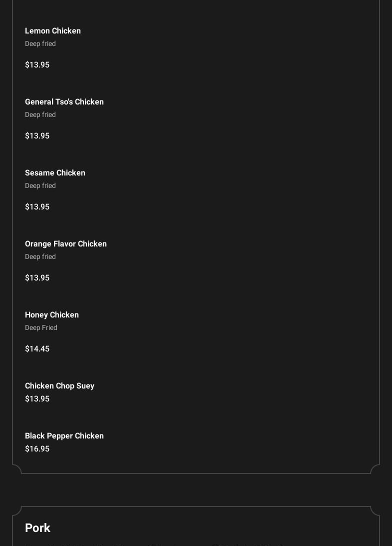Click the Deep fried description under Lemon Chicken
This screenshot has width=392, height=546.
(x=40, y=44)
